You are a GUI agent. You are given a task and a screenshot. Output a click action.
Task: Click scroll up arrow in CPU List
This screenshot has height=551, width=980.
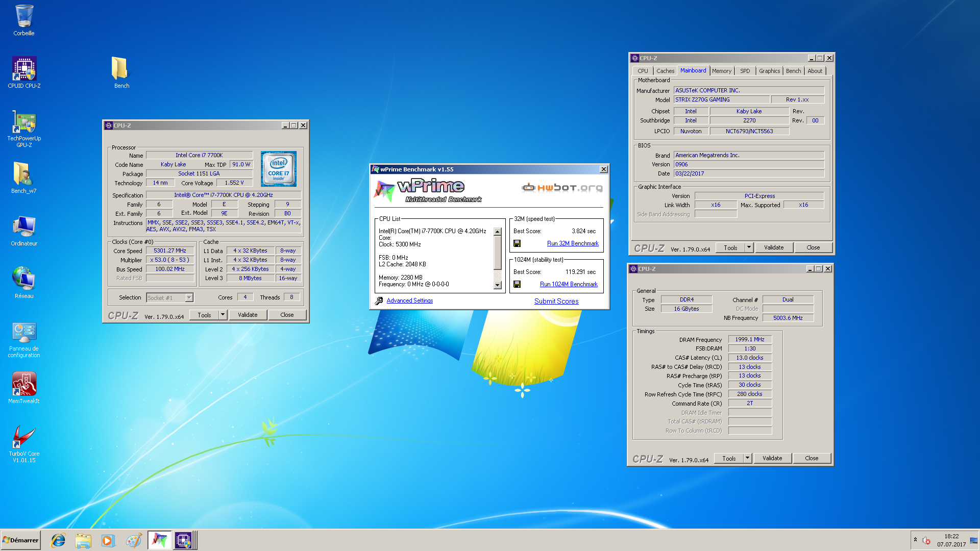pyautogui.click(x=498, y=232)
